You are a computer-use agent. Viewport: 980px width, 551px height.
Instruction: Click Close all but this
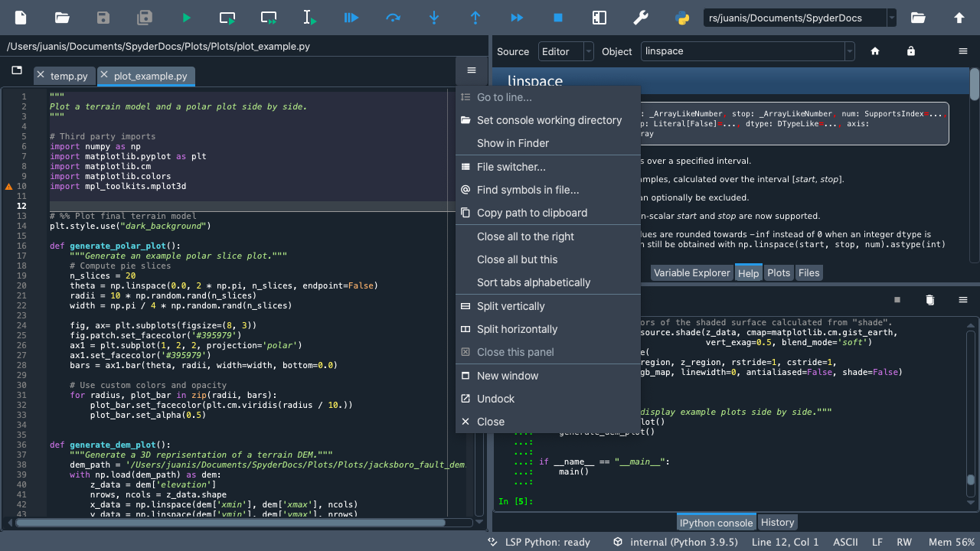[517, 259]
